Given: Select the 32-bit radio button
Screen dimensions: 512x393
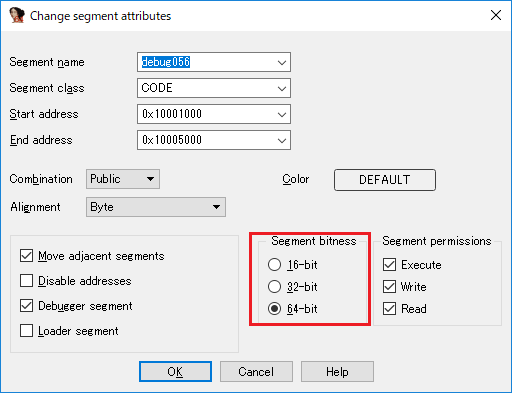Looking at the screenshot, I should [274, 287].
